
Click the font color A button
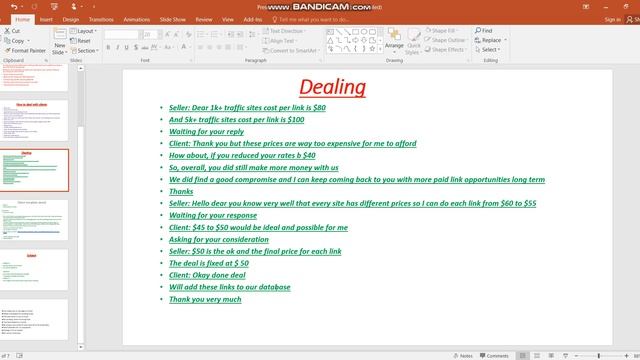coord(184,47)
